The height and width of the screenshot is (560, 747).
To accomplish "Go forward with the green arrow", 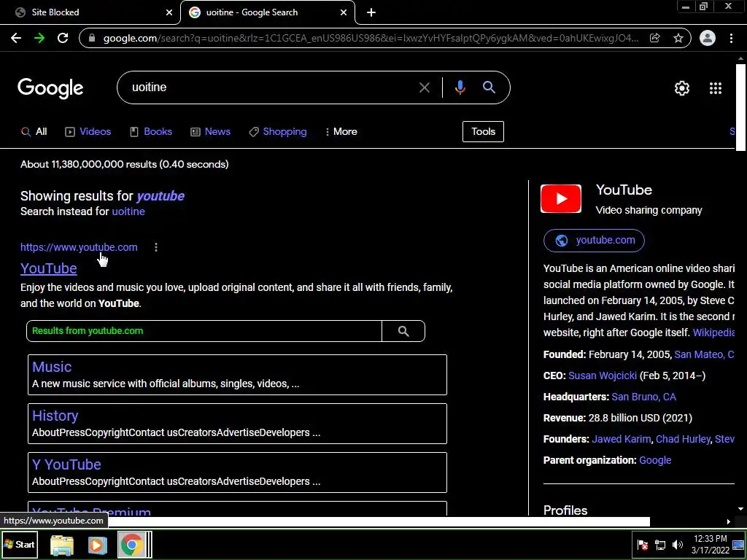I will 39,38.
